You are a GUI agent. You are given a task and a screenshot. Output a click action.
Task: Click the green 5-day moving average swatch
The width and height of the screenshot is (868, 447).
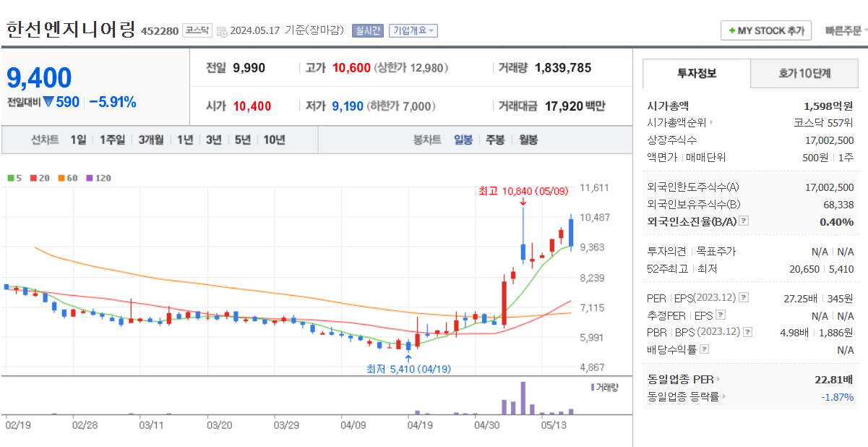(11, 178)
